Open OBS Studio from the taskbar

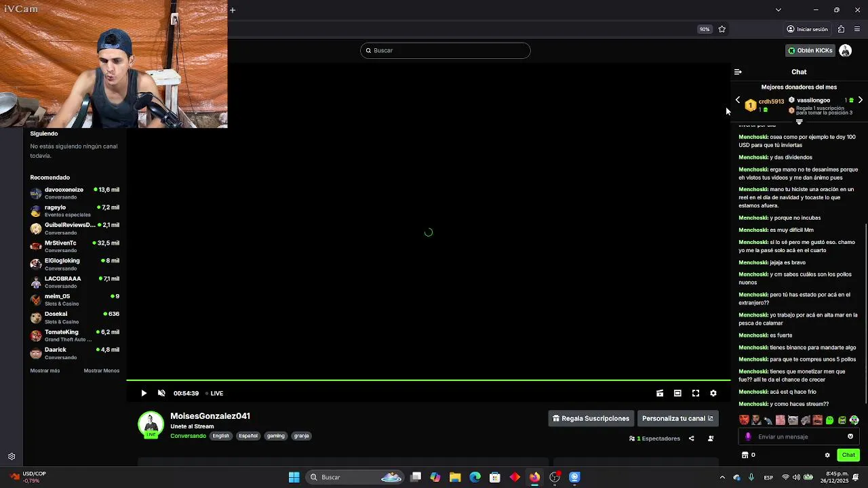(555, 477)
